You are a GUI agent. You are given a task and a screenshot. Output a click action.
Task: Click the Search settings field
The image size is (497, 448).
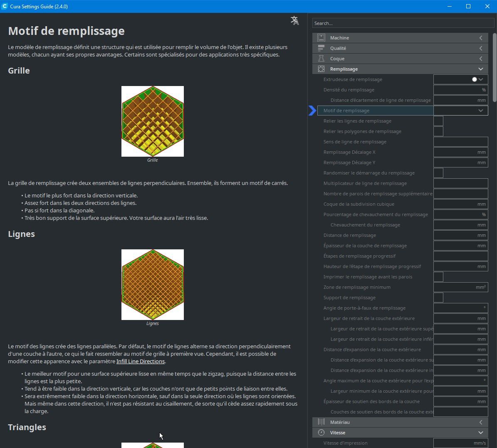pyautogui.click(x=403, y=23)
